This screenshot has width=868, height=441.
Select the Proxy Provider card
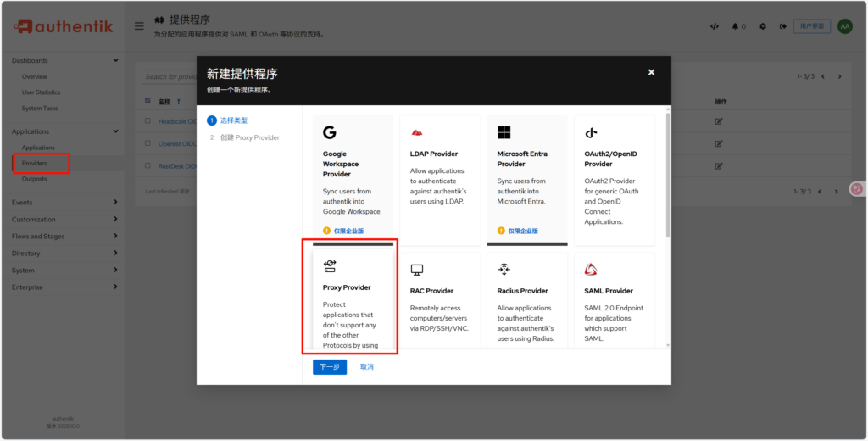tap(353, 299)
